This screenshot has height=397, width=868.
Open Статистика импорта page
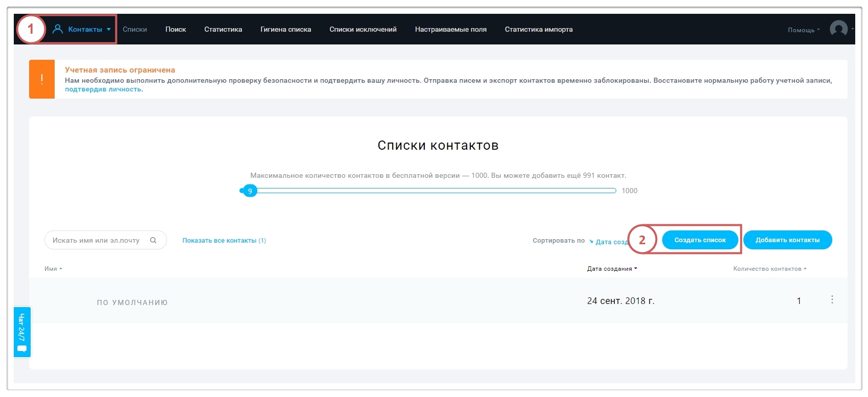(x=538, y=30)
